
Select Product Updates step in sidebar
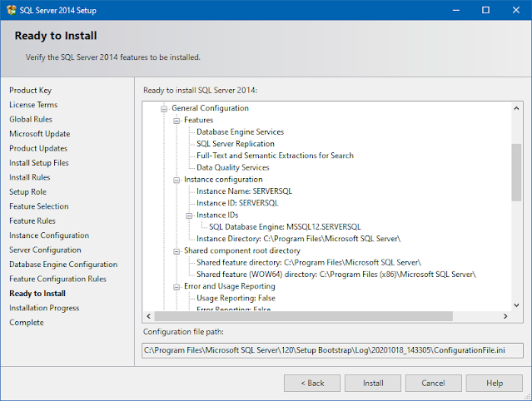(38, 148)
